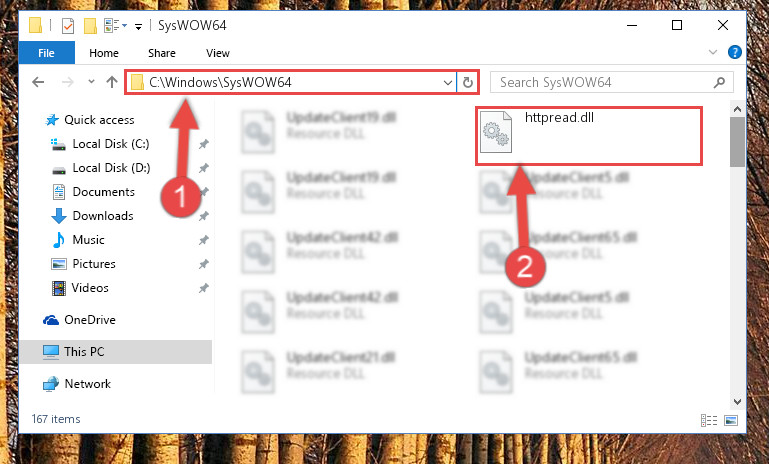Switch to the Home ribbon tab
The image size is (769, 464).
coord(103,53)
